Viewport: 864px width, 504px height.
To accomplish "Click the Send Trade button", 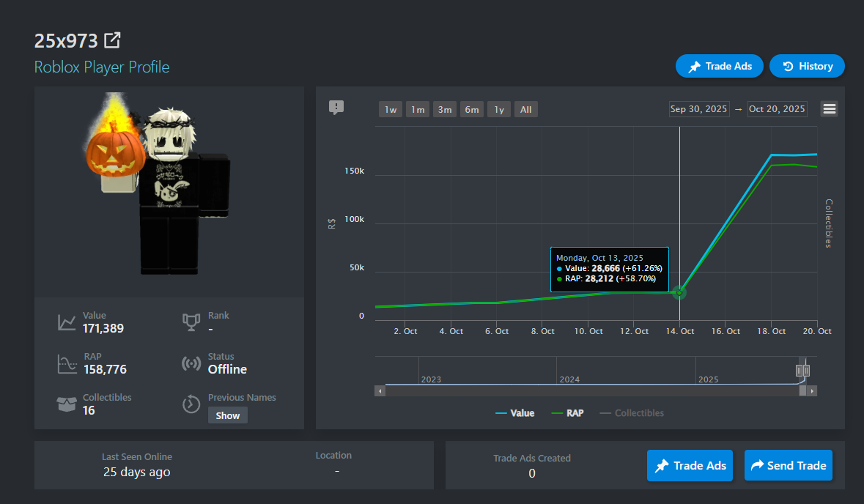I will click(x=789, y=465).
